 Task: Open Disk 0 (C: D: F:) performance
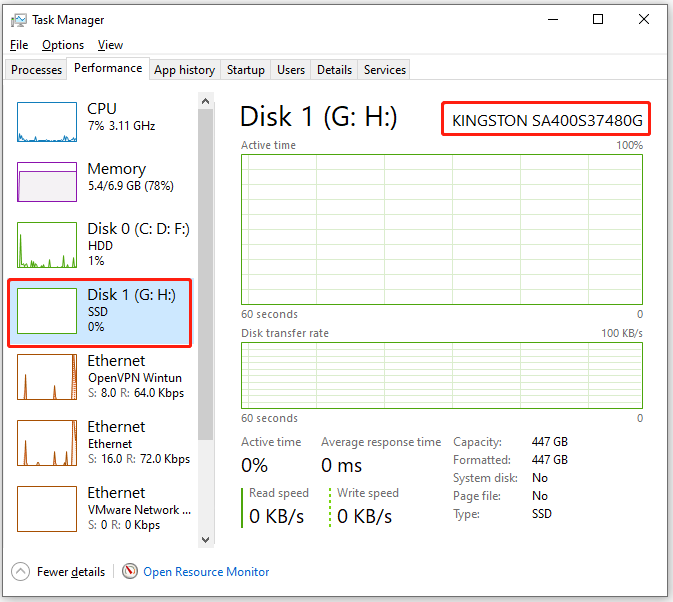point(100,245)
